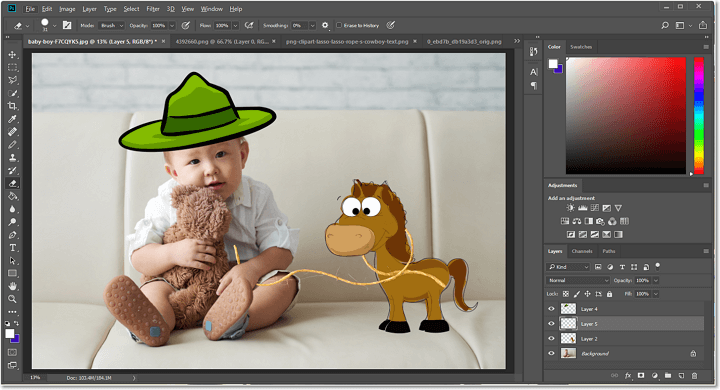Select the Dodge tool

click(12, 222)
